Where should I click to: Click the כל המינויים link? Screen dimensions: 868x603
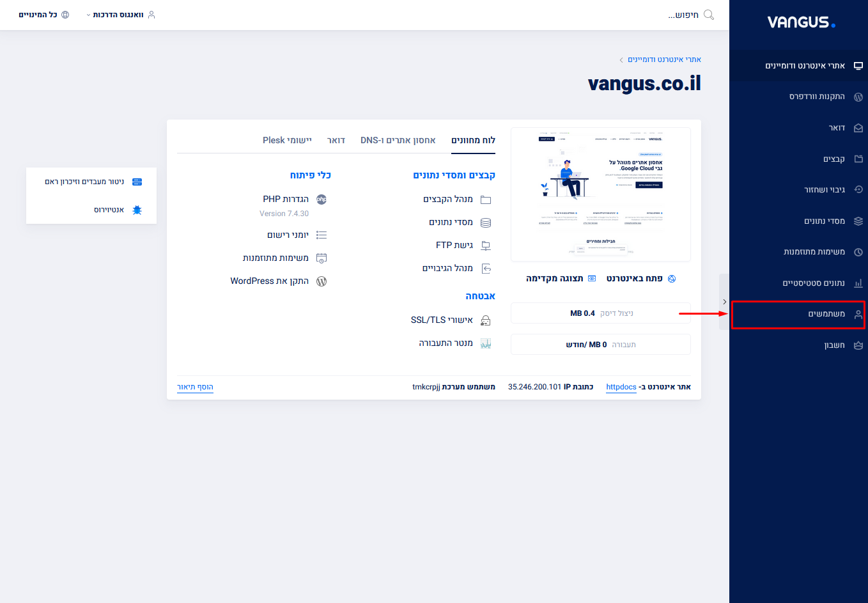38,15
